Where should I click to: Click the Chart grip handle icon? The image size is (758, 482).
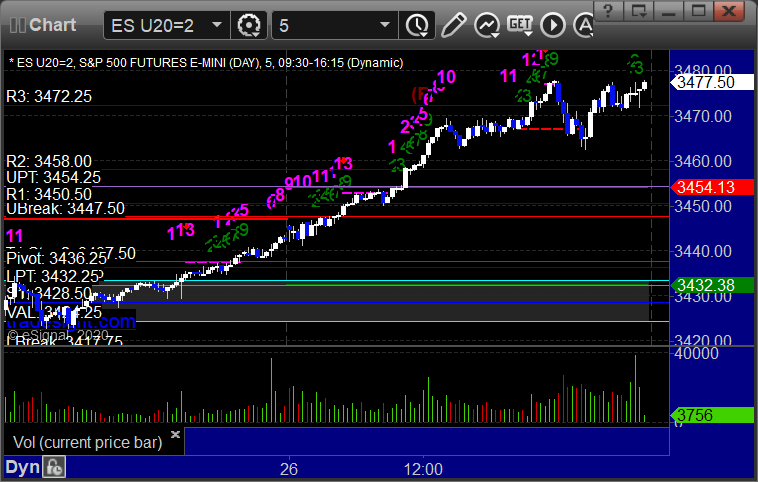pyautogui.click(x=17, y=25)
